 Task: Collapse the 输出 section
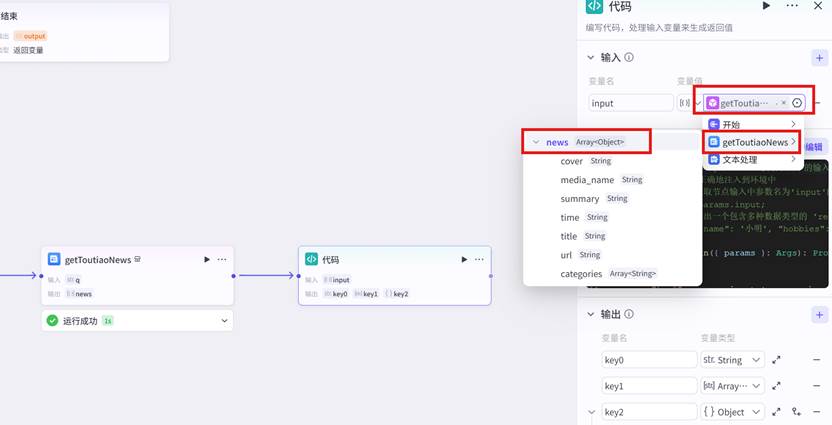[x=591, y=314]
